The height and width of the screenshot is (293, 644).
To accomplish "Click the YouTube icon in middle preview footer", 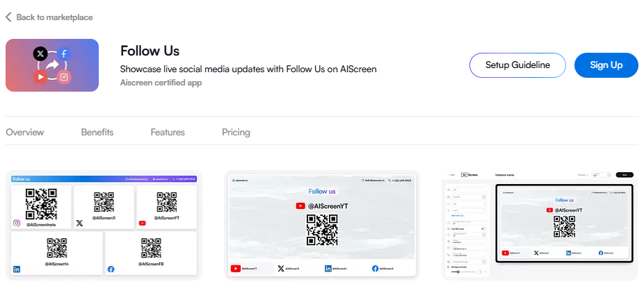I will click(236, 269).
